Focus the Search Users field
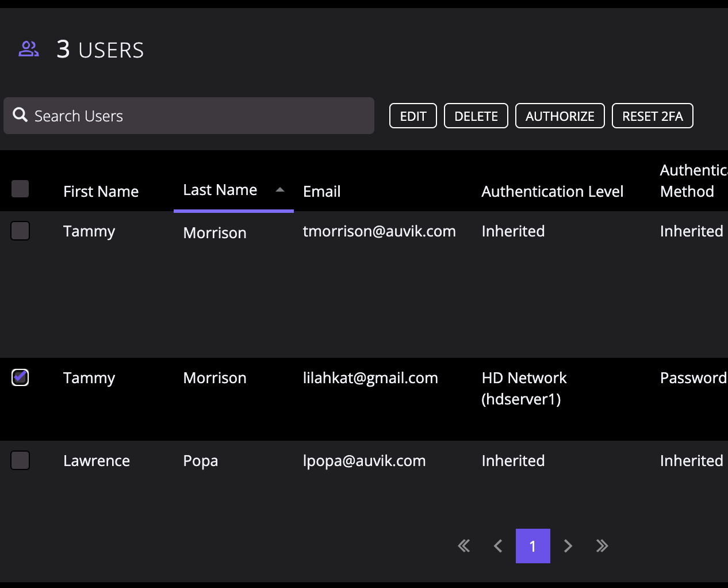 [189, 116]
